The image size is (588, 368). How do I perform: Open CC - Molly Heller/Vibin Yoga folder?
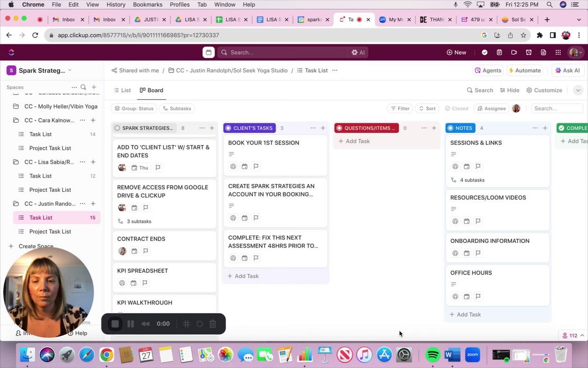pyautogui.click(x=61, y=106)
